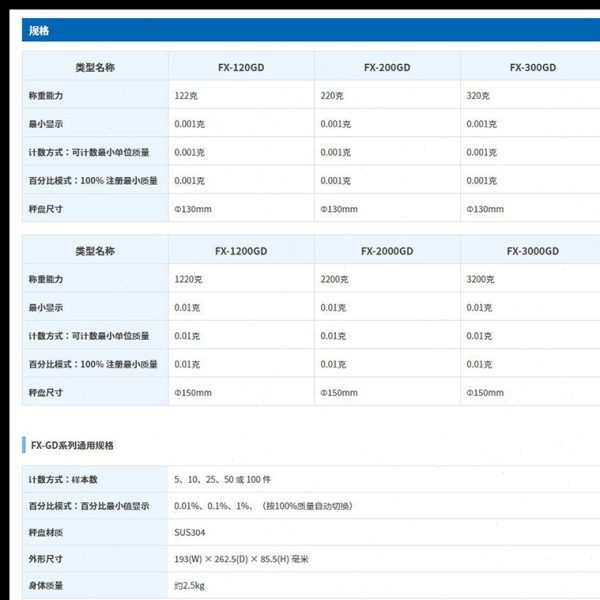The image size is (600, 600).
Task: Click the value 0.01%、0.1%、1%、(按100%质量自动切换)
Action: tap(263, 506)
